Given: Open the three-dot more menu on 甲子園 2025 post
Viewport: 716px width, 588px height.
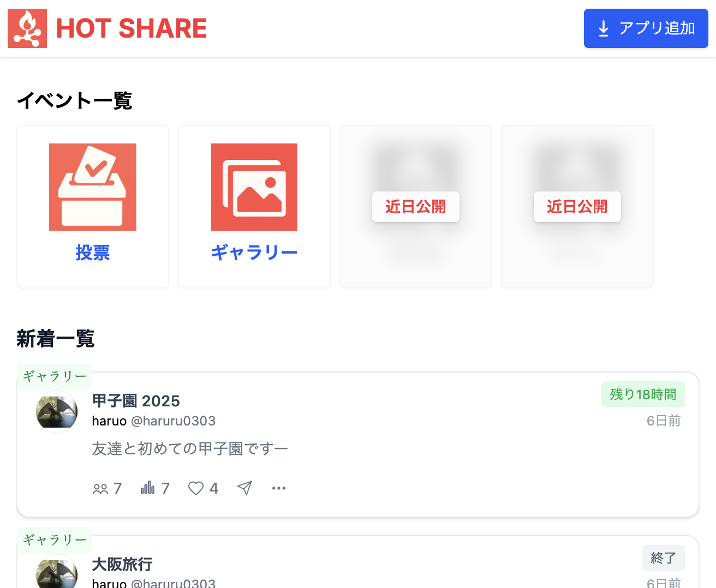Looking at the screenshot, I should click(x=279, y=488).
